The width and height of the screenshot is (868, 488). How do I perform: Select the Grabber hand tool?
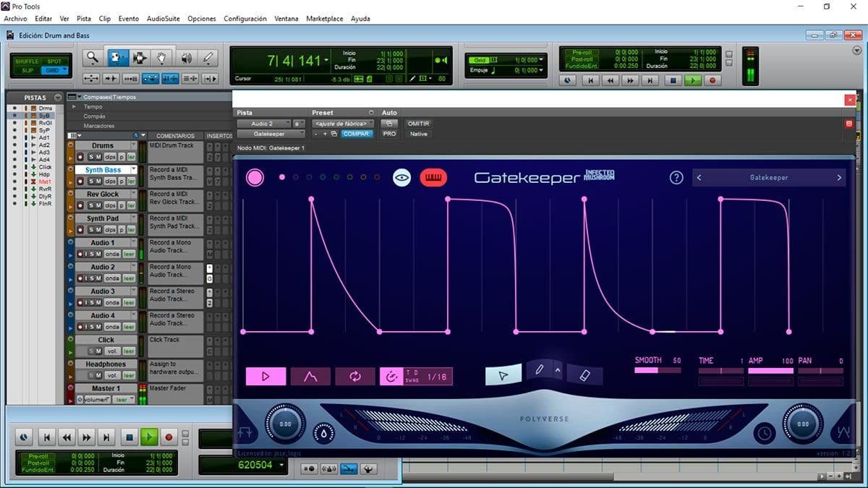tap(162, 59)
